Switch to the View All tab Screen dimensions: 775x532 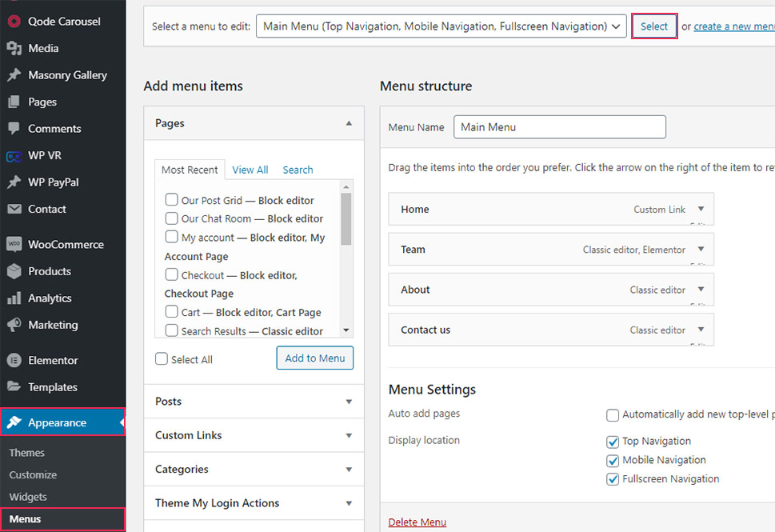(x=250, y=170)
